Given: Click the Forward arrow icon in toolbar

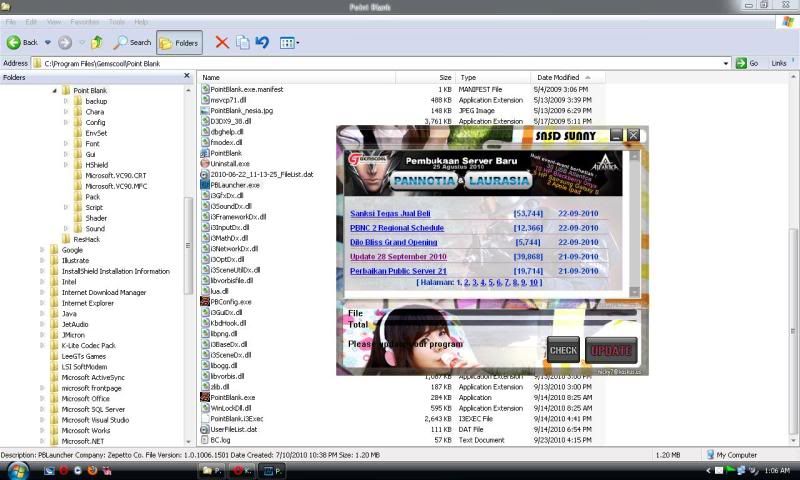Looking at the screenshot, I should (x=65, y=42).
